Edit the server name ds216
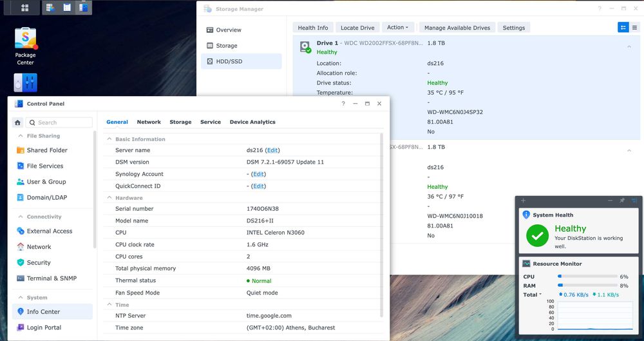 pyautogui.click(x=272, y=150)
